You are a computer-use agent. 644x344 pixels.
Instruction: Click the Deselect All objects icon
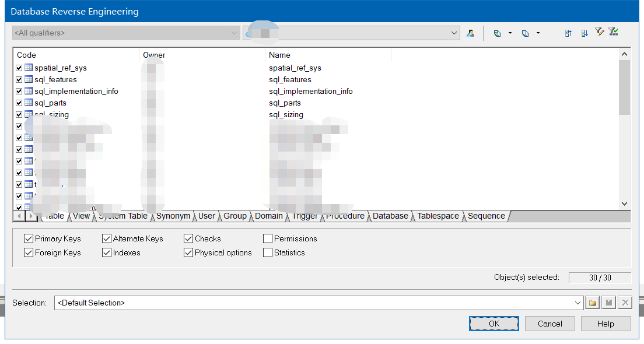525,33
